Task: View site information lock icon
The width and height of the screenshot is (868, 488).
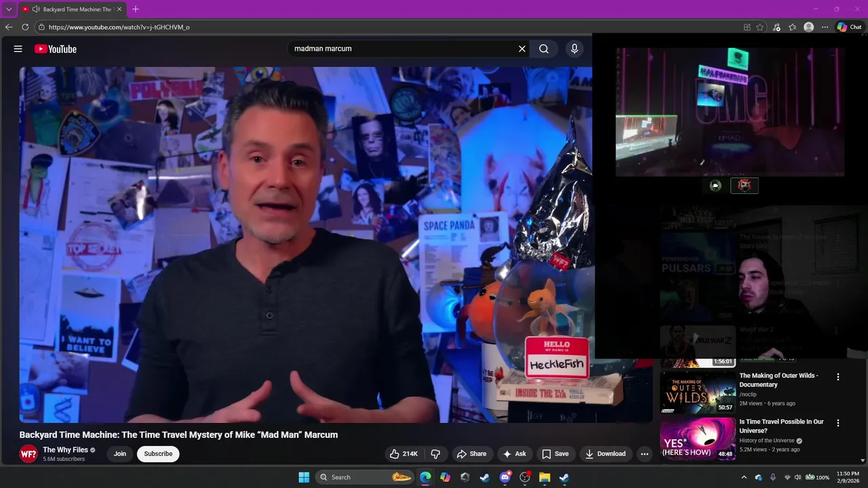Action: (x=41, y=27)
